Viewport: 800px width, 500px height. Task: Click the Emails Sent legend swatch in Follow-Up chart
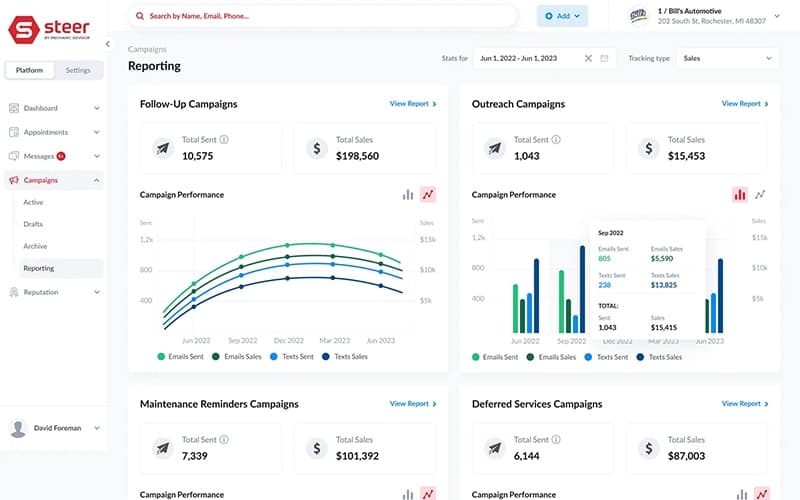pos(162,356)
